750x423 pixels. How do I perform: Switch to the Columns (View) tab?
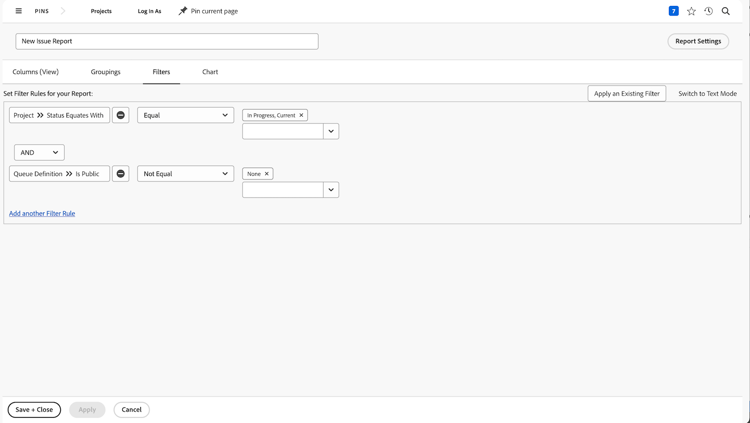35,72
